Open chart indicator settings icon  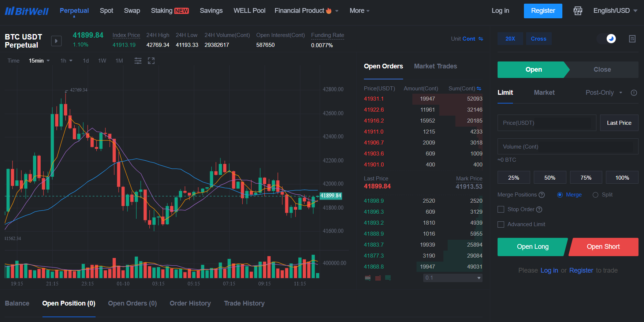click(x=138, y=61)
